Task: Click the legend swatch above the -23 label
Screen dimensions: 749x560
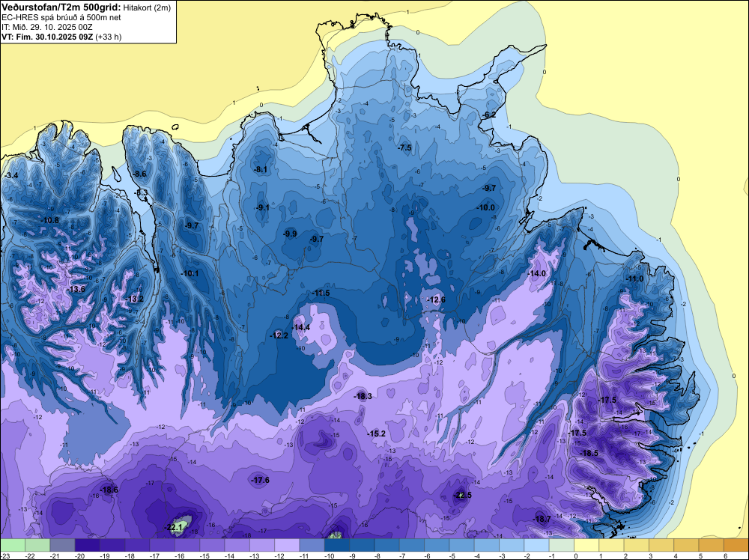Action: point(13,545)
